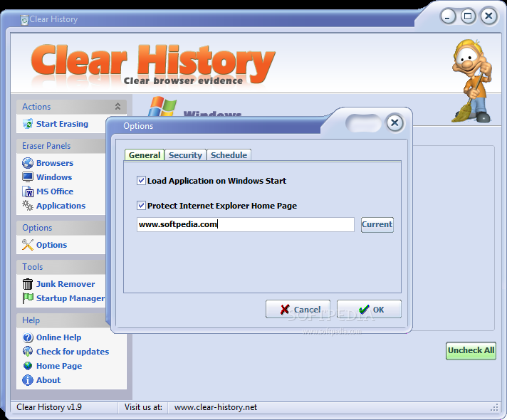507x420 pixels.
Task: Open the Browsers eraser panel
Action: pyautogui.click(x=55, y=163)
